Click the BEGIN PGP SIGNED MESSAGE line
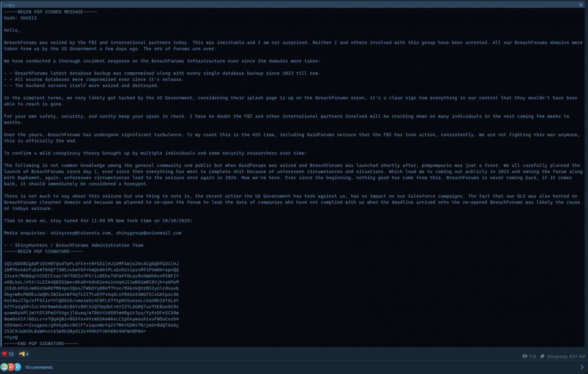This screenshot has width=588, height=374. click(50, 12)
